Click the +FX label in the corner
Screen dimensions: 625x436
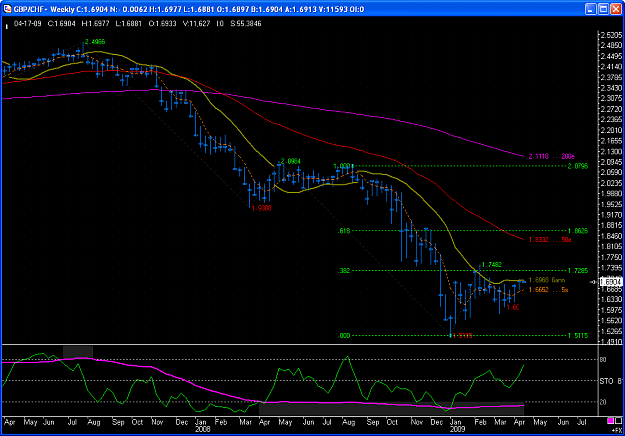(x=617, y=430)
